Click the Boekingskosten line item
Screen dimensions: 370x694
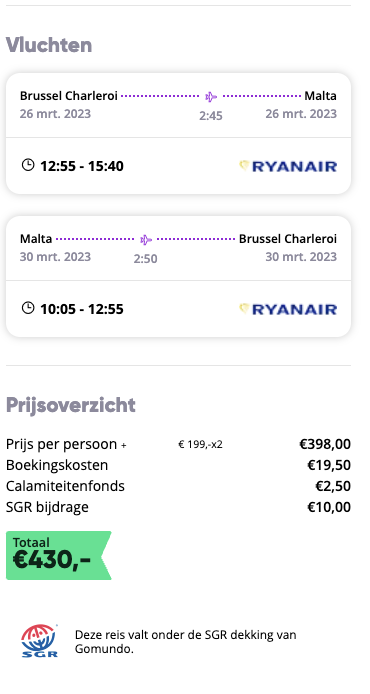tap(178, 465)
